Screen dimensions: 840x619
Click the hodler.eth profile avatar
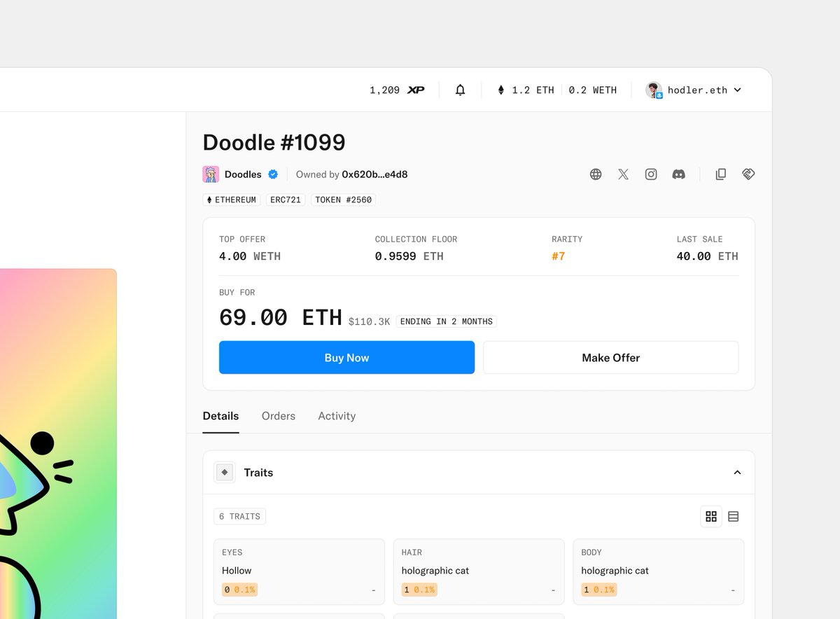[654, 90]
